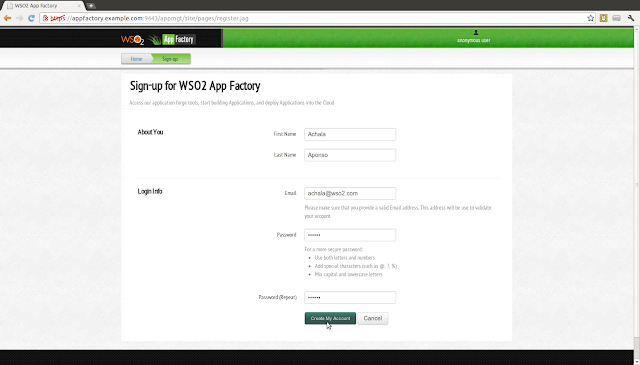The image size is (640, 365).
Task: Click the 'About You' section label
Action: [150, 132]
